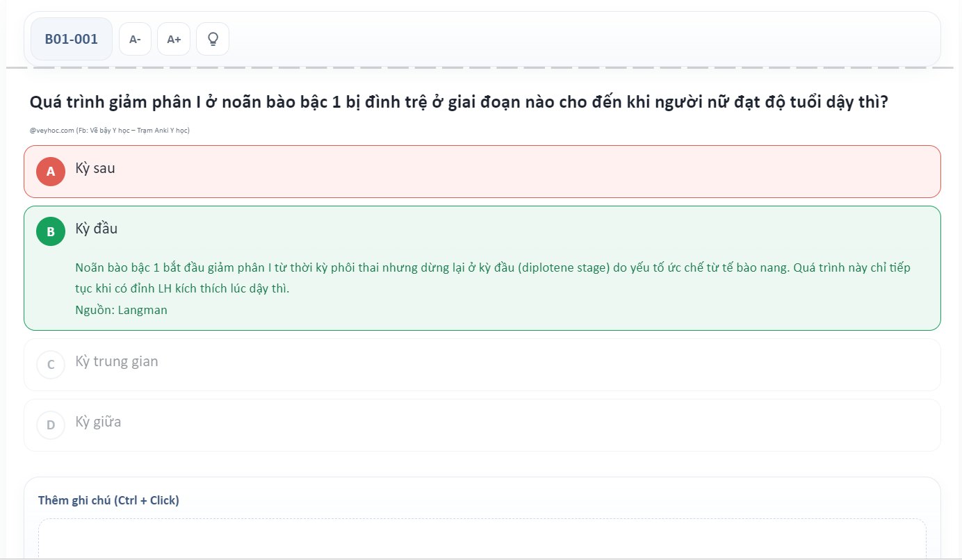Click the question text about giảm phân I
The height and width of the screenshot is (560, 962).
[x=459, y=103]
